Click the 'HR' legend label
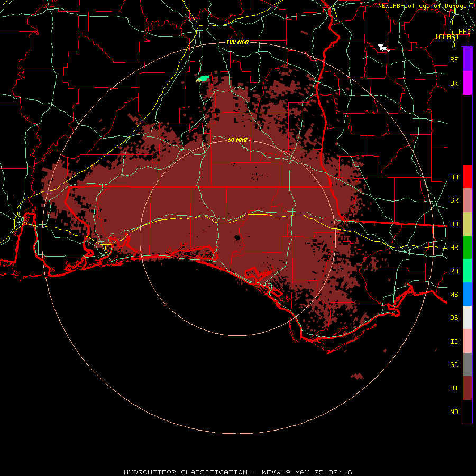 point(454,248)
